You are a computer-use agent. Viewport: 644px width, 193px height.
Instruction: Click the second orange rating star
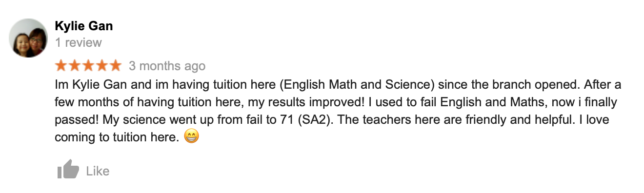click(x=75, y=65)
